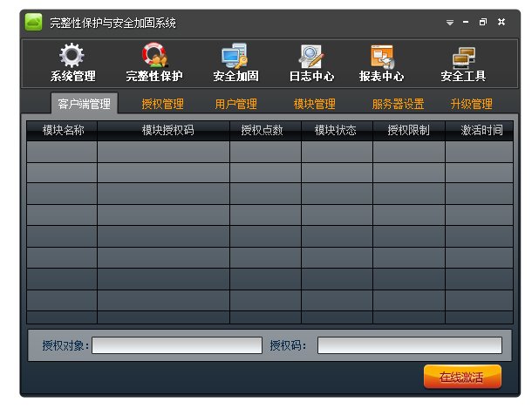Image resolution: width=532 pixels, height=409 pixels.
Task: Open the 日志中心 magnifier icon
Action: 311,58
